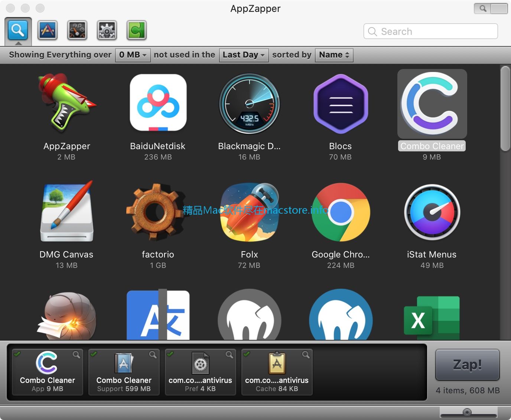Reveal antivirus Cache file with its magnifier
511x420 pixels.
point(306,355)
